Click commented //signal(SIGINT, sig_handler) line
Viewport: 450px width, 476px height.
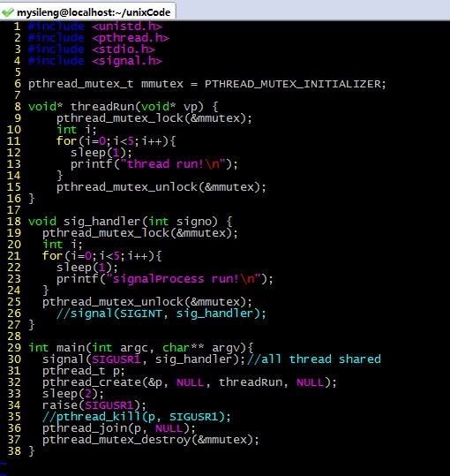pyautogui.click(x=161, y=314)
